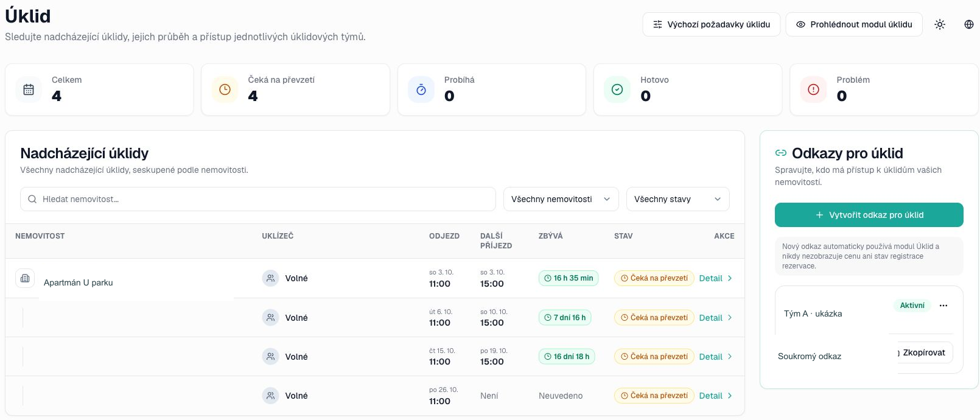Select the Apartmán U parku property name
Image resolution: width=980 pixels, height=420 pixels.
(78, 282)
